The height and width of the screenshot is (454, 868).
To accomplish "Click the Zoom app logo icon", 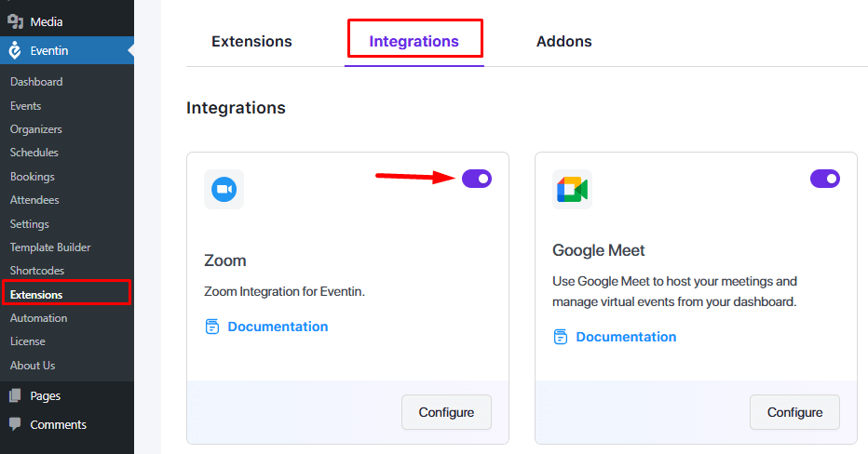I will point(224,189).
